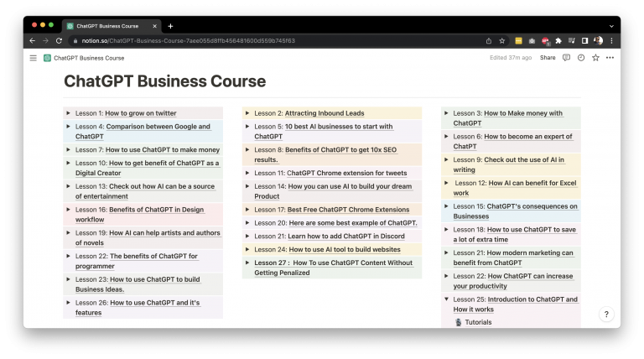Click the help question mark button
Viewport: 644px width, 359px height.
[607, 314]
